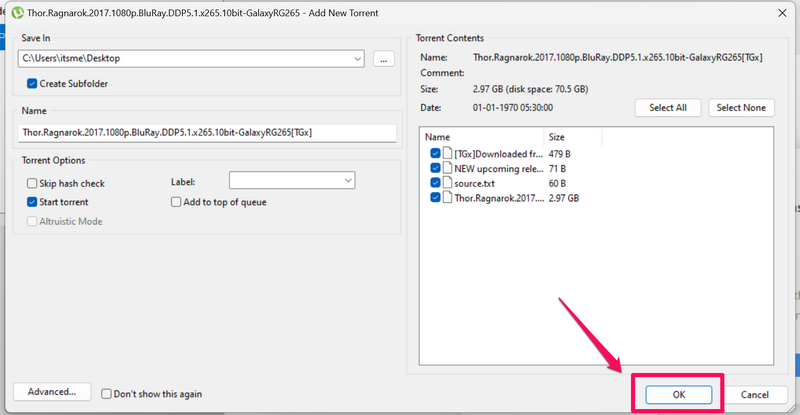The width and height of the screenshot is (800, 415).
Task: Uncheck the [TGx]Downloaded file checkbox
Action: (435, 153)
